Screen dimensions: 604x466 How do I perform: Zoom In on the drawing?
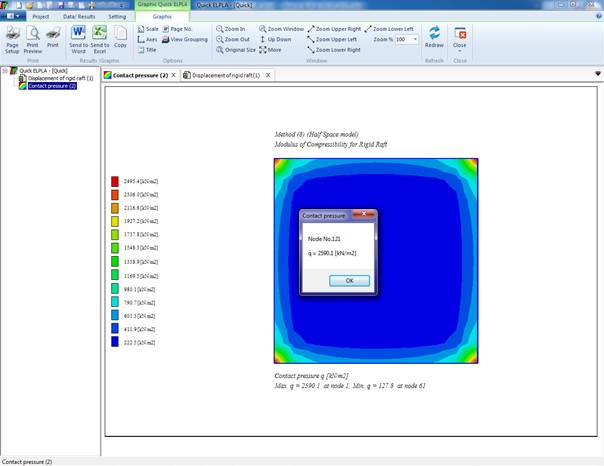(230, 29)
